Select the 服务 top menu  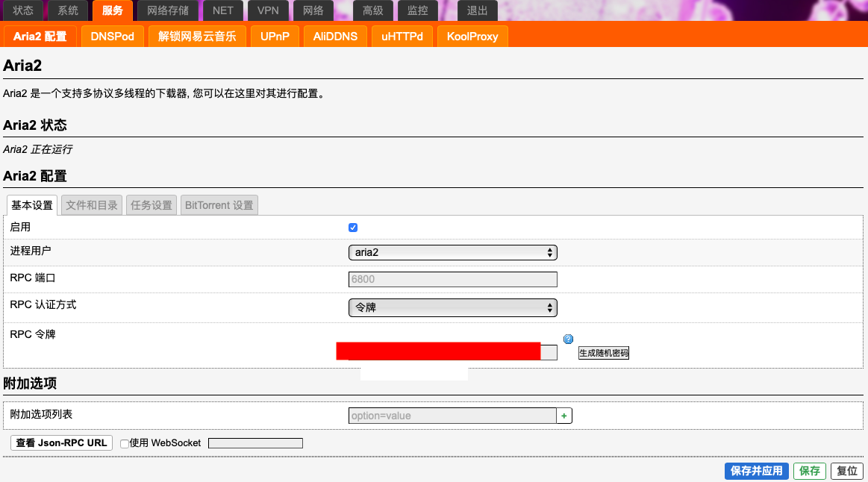(113, 10)
